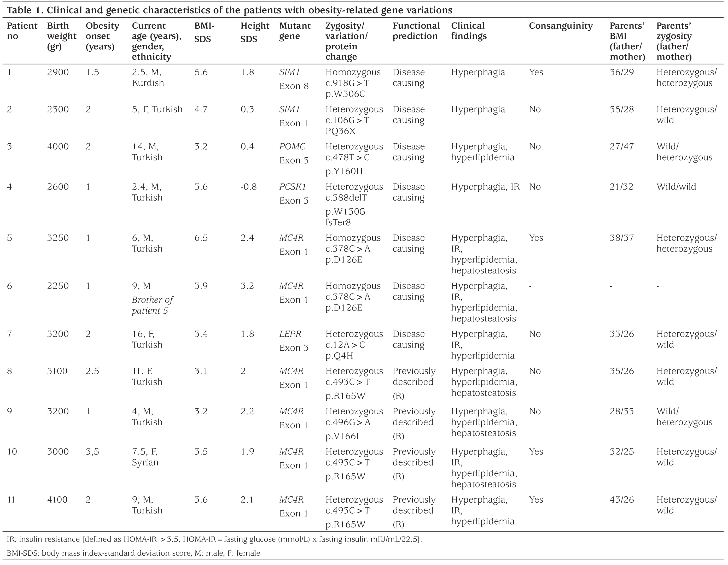Click variation 'c.12A>C'
The image size is (728, 565).
345,345
